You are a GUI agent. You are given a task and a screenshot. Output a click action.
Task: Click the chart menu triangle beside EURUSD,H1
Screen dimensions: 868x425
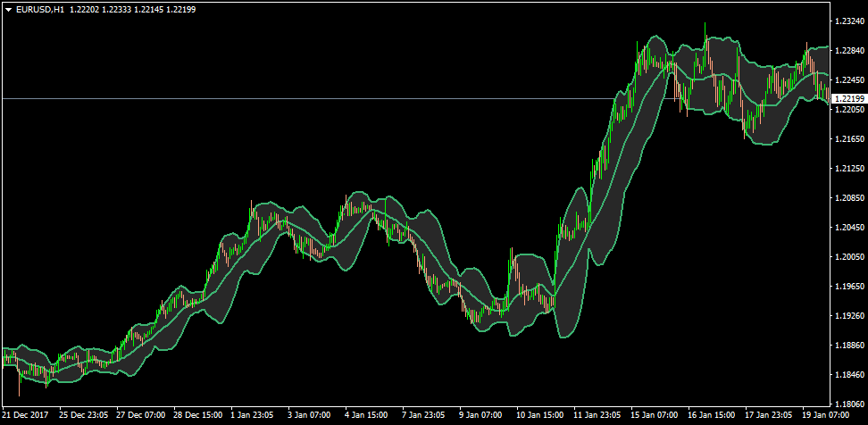[x=8, y=10]
